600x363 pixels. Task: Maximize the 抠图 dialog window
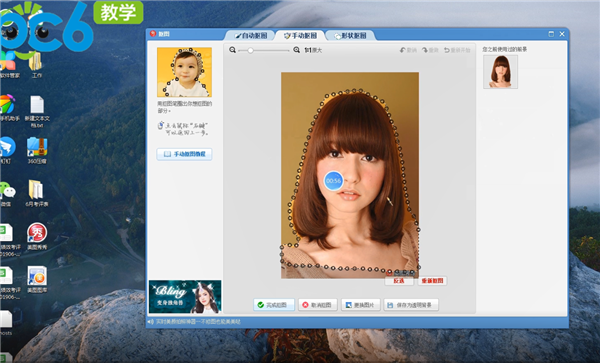[x=551, y=34]
